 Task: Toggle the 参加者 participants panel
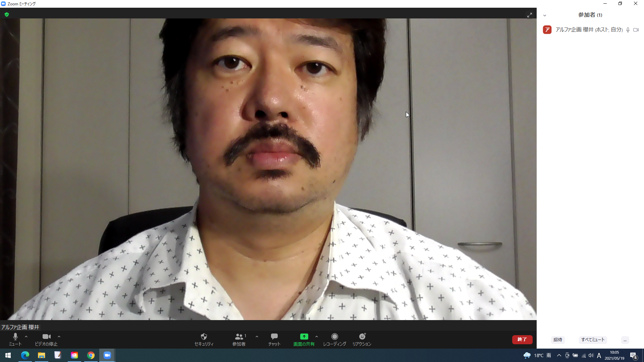239,340
